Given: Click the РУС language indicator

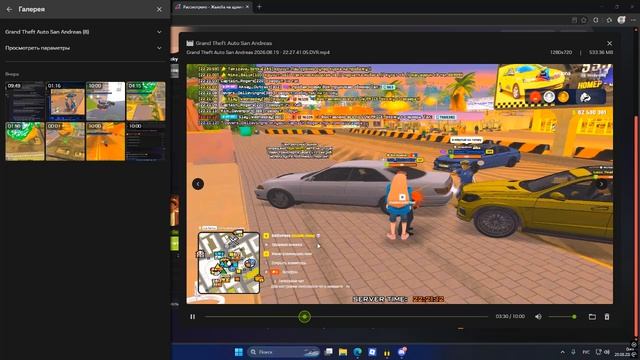Looking at the screenshot, I should [586, 352].
